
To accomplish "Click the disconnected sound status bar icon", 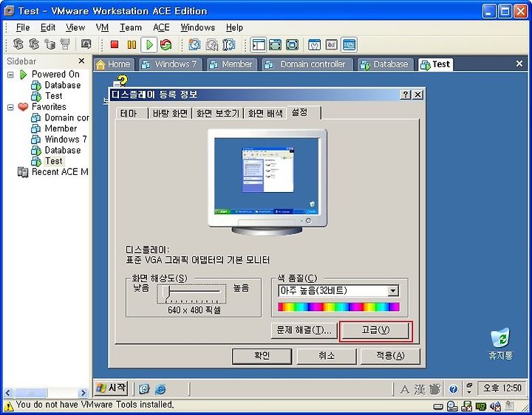I will pos(495,406).
